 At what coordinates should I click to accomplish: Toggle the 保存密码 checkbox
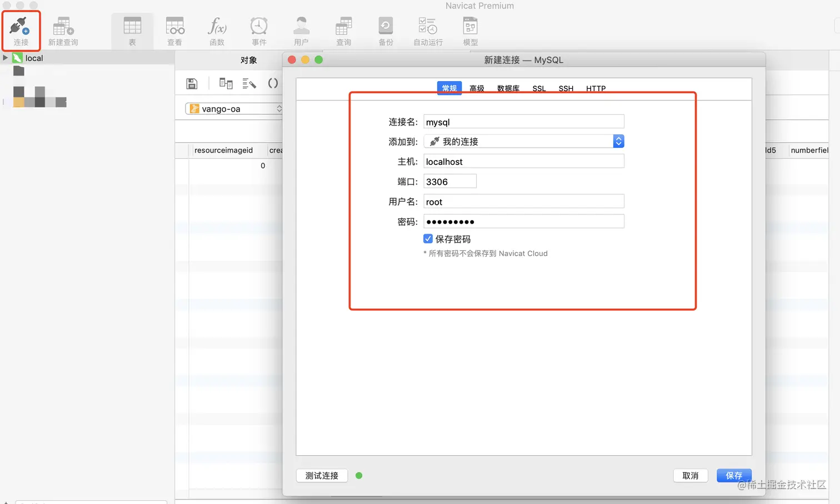coord(428,239)
